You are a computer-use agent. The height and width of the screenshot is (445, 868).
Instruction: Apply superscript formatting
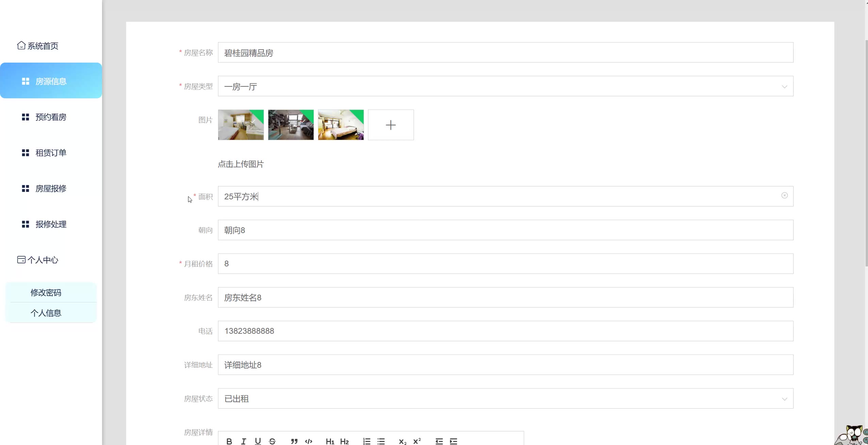[x=417, y=441]
